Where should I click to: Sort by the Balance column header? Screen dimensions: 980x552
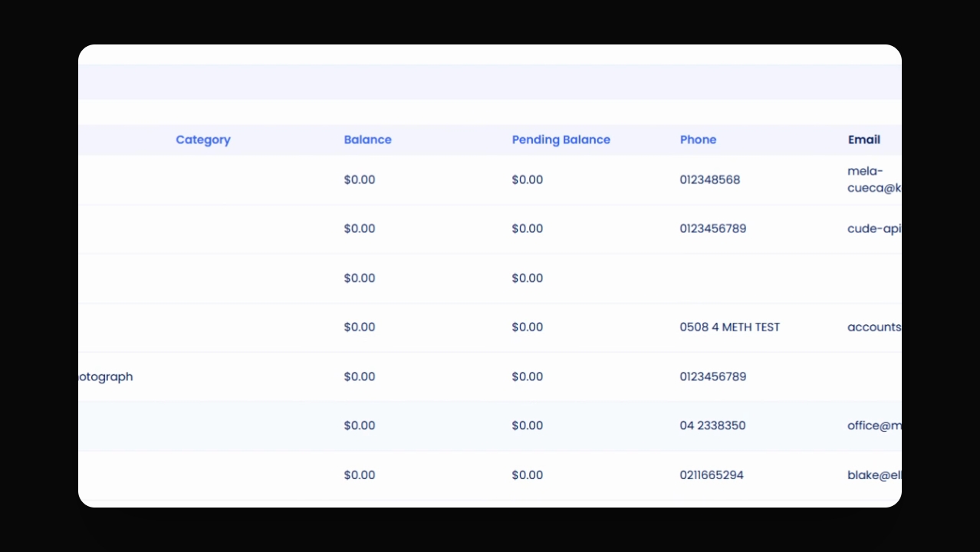367,140
